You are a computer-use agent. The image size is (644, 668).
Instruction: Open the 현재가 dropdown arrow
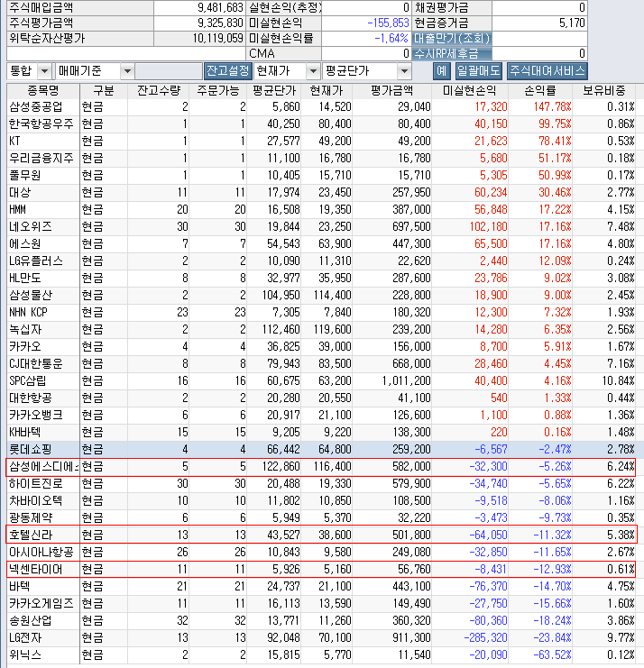point(313,71)
